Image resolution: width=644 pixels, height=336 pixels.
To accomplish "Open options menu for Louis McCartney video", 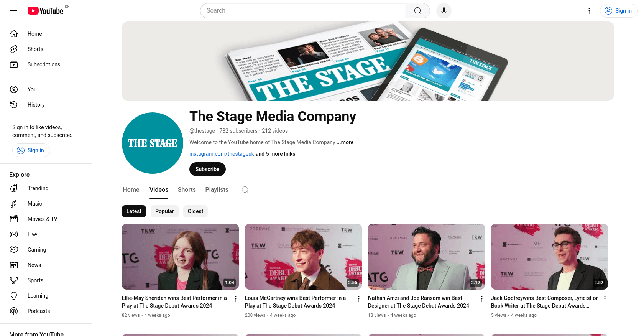I will pos(359,299).
